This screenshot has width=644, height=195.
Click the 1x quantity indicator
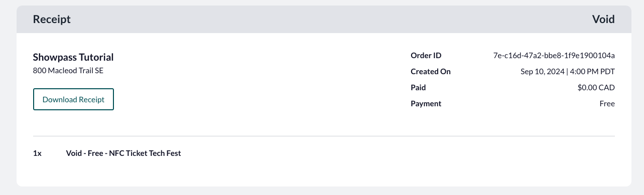(37, 153)
